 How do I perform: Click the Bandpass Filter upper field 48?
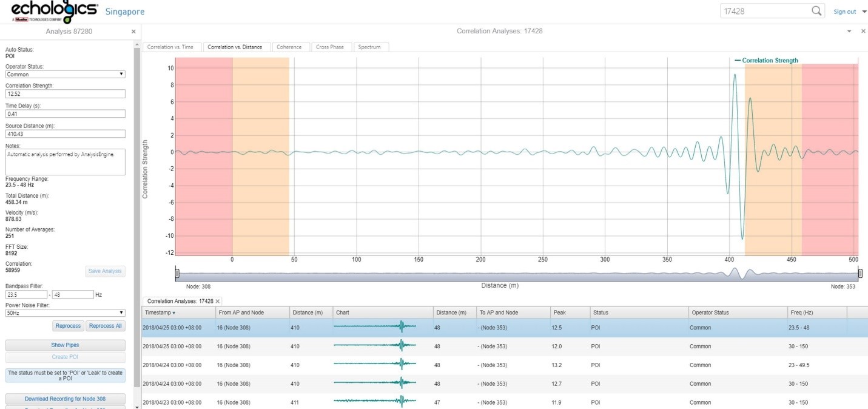click(x=73, y=294)
